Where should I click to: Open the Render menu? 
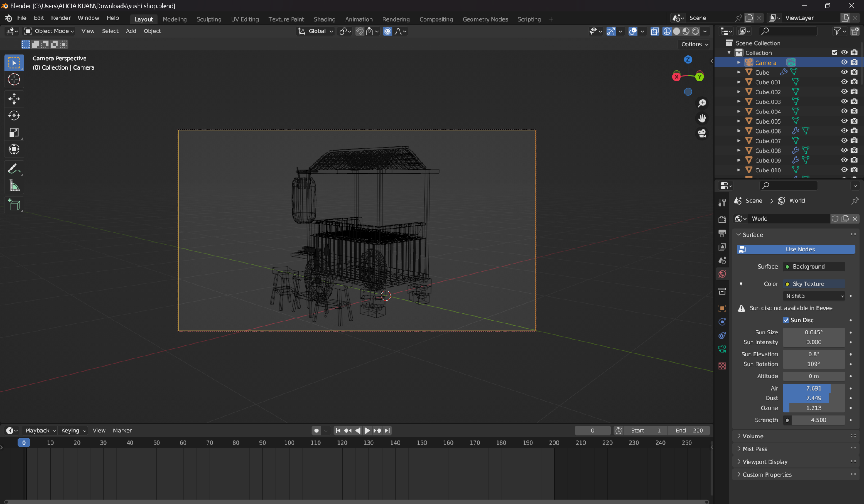61,18
